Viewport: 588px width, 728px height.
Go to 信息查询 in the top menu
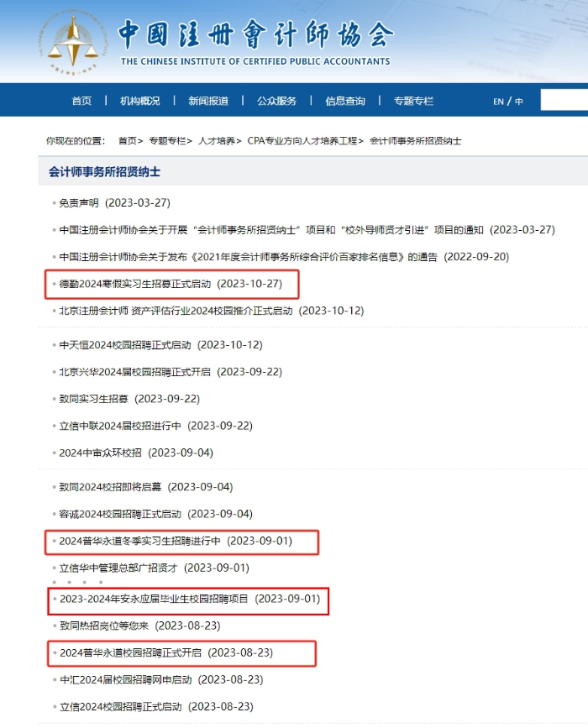345,101
